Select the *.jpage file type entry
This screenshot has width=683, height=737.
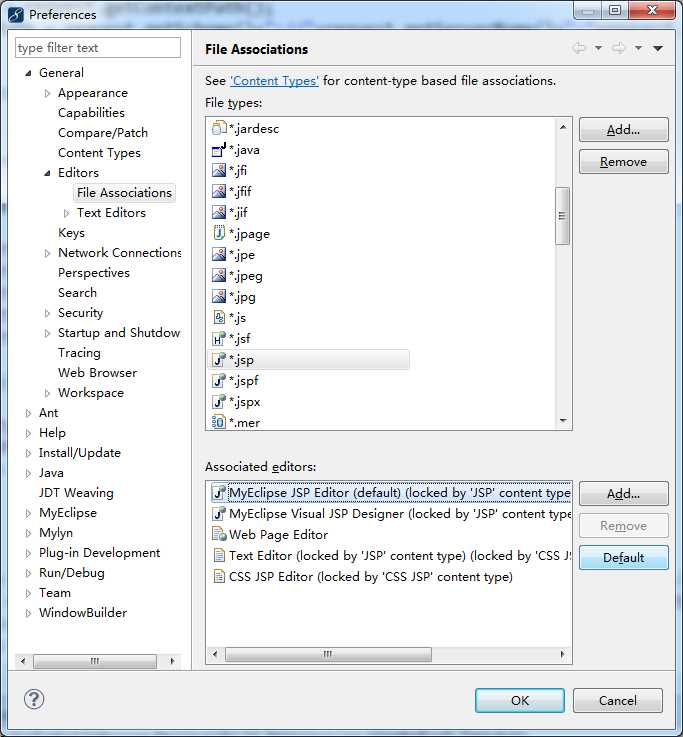pyautogui.click(x=250, y=234)
